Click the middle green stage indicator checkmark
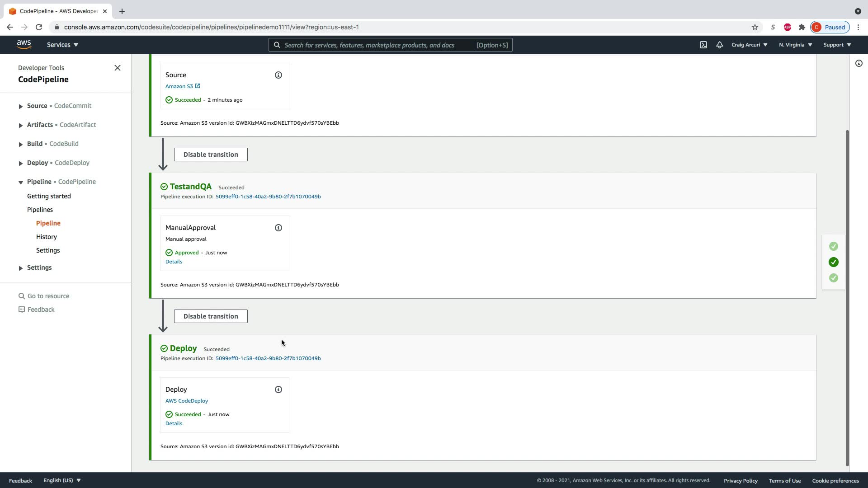The height and width of the screenshot is (488, 868). (x=834, y=262)
